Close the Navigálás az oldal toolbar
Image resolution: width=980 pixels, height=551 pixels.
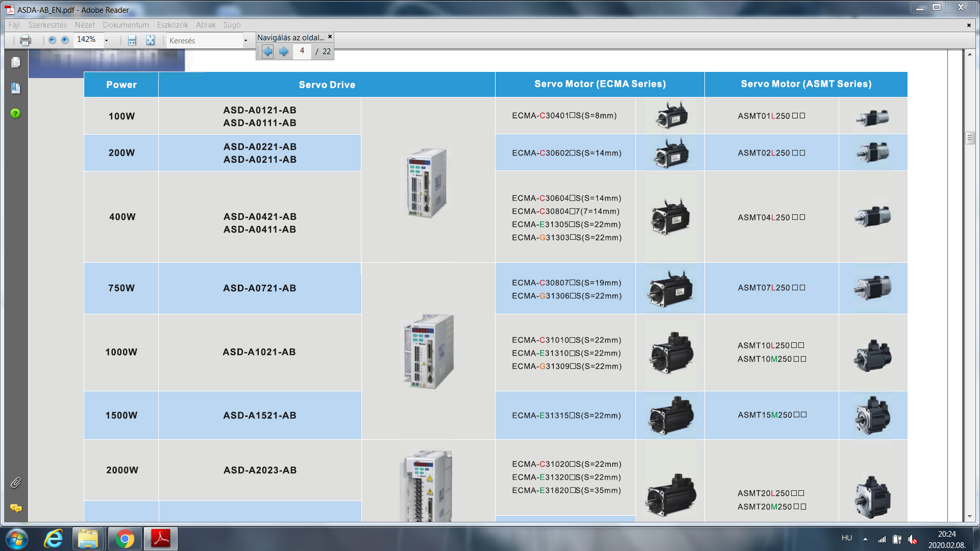[330, 37]
